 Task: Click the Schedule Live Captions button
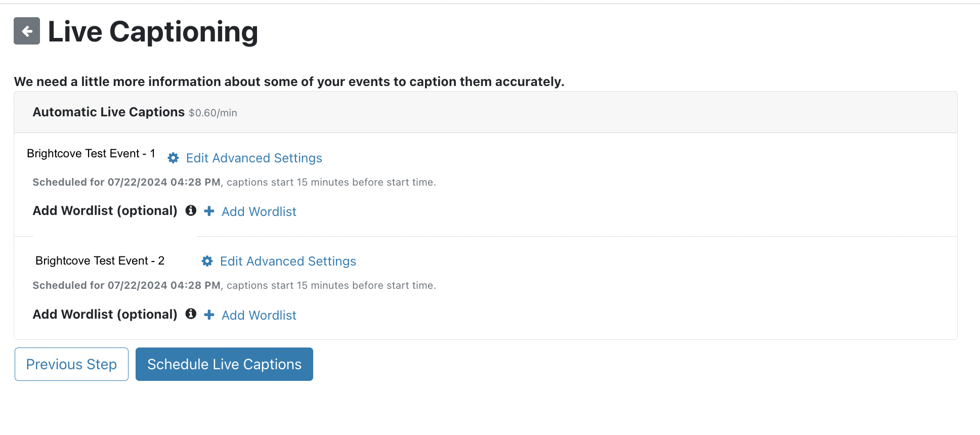coord(224,364)
